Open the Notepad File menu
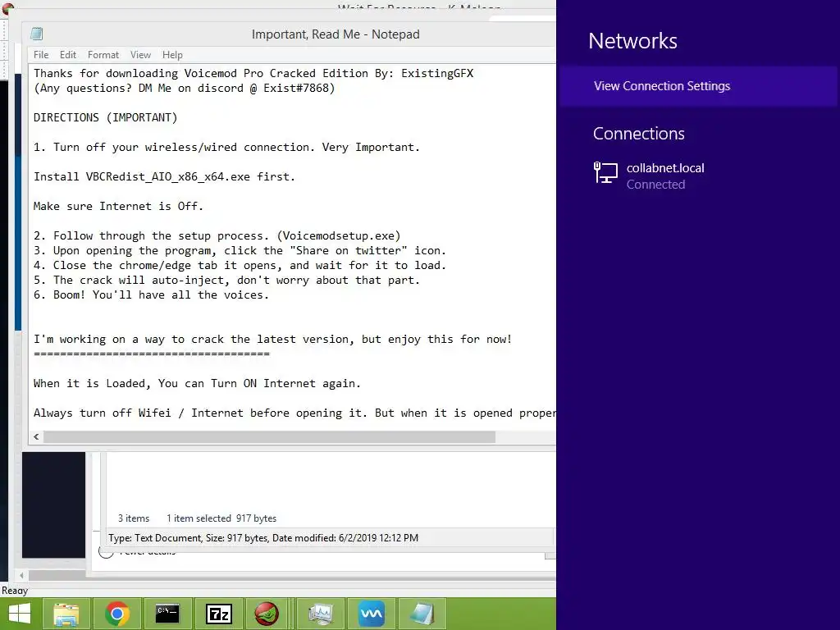The image size is (840, 630). point(41,55)
